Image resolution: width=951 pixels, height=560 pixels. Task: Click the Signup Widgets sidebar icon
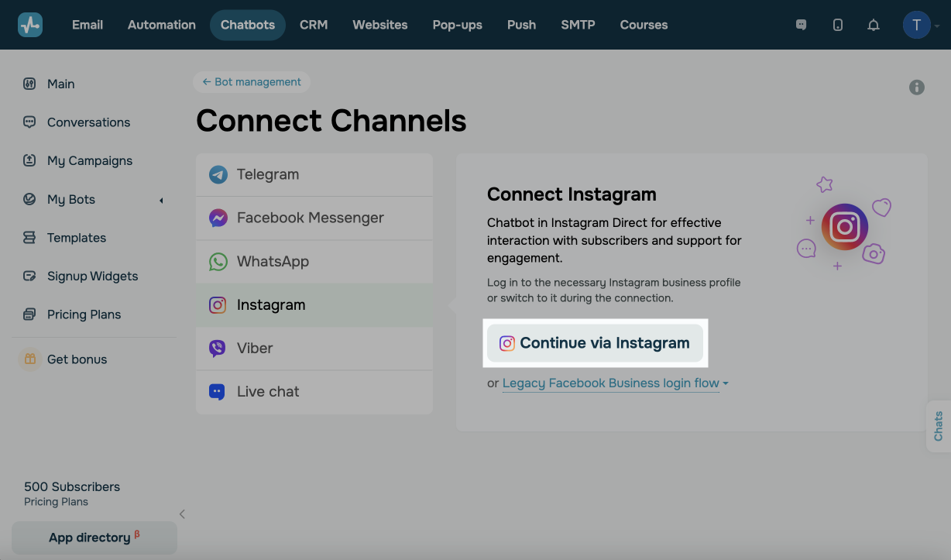click(x=29, y=276)
